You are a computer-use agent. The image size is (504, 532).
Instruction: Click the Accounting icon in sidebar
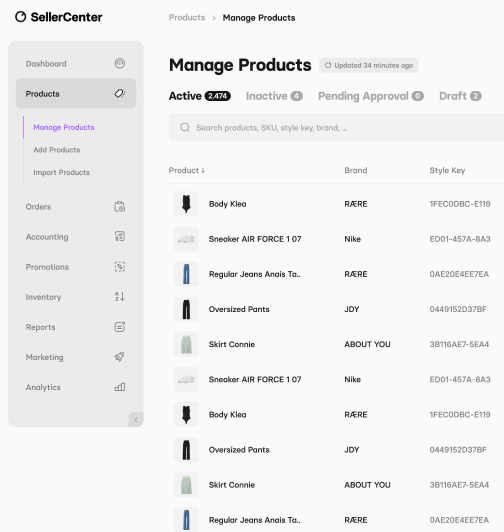[x=119, y=236]
